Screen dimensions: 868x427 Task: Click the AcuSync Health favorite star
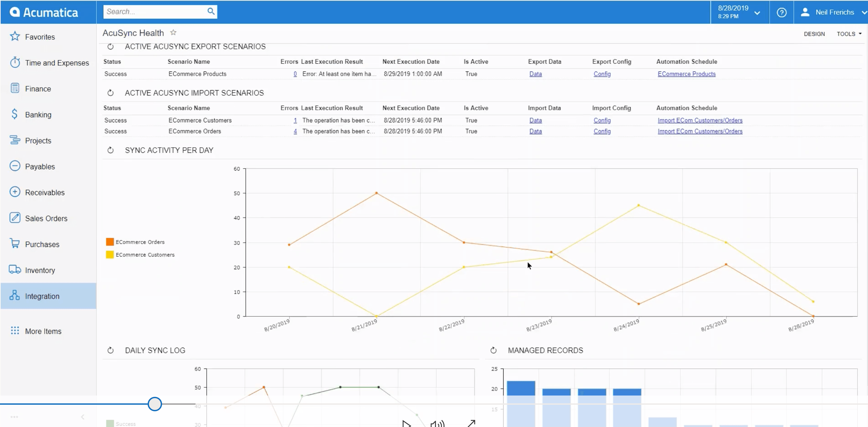coord(173,33)
